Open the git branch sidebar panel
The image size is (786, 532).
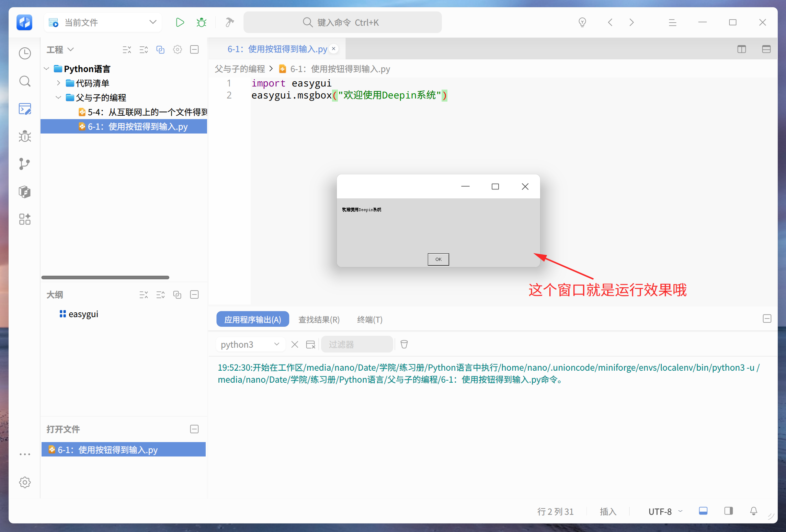coord(25,164)
